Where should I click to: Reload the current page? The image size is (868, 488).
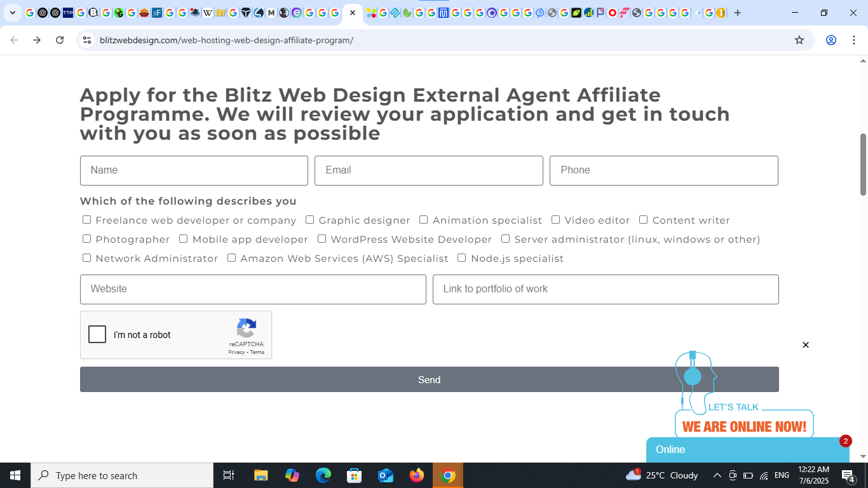pyautogui.click(x=60, y=40)
